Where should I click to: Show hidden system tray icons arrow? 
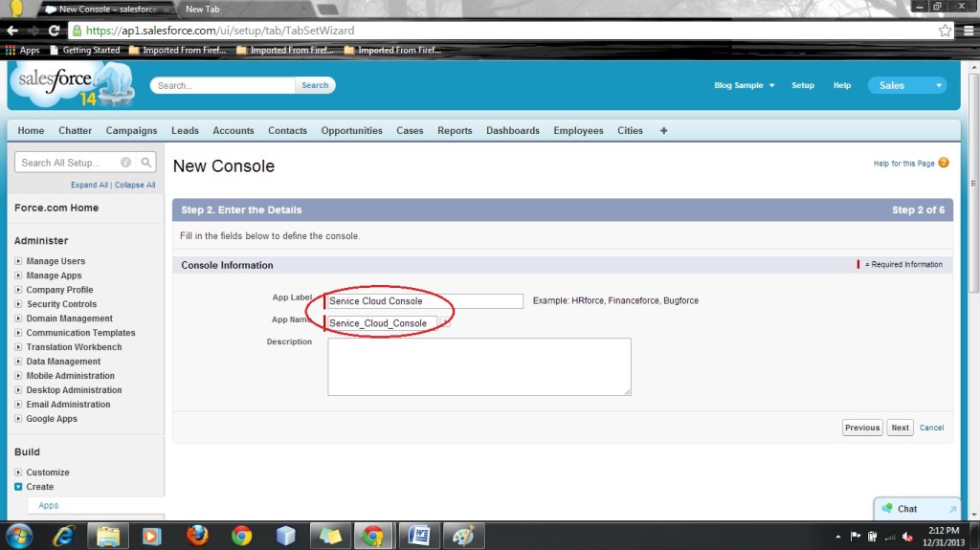(x=837, y=537)
